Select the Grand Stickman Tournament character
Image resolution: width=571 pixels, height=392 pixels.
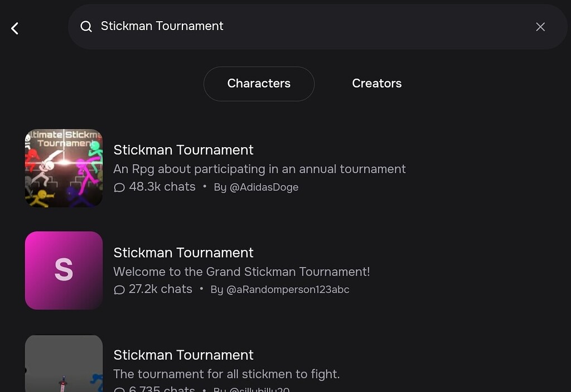(x=183, y=253)
